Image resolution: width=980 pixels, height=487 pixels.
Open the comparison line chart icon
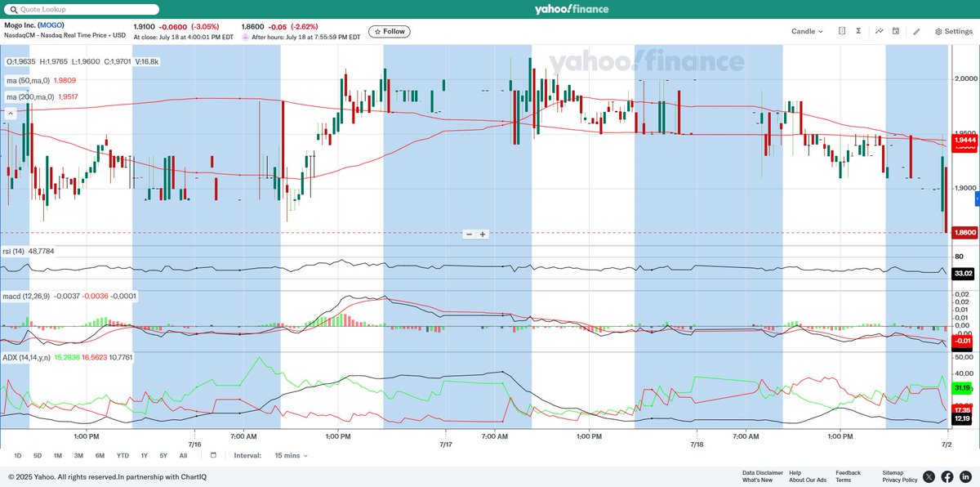click(x=880, y=31)
